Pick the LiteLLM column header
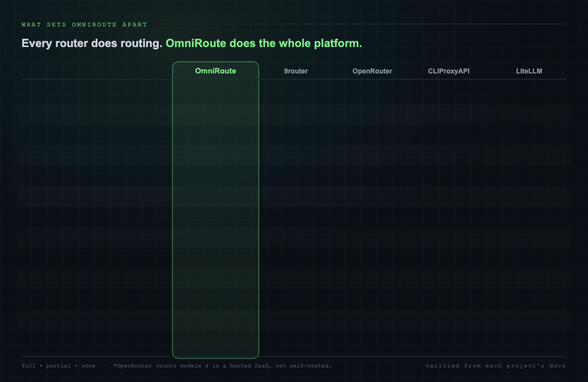The height and width of the screenshot is (382, 588). pyautogui.click(x=529, y=71)
